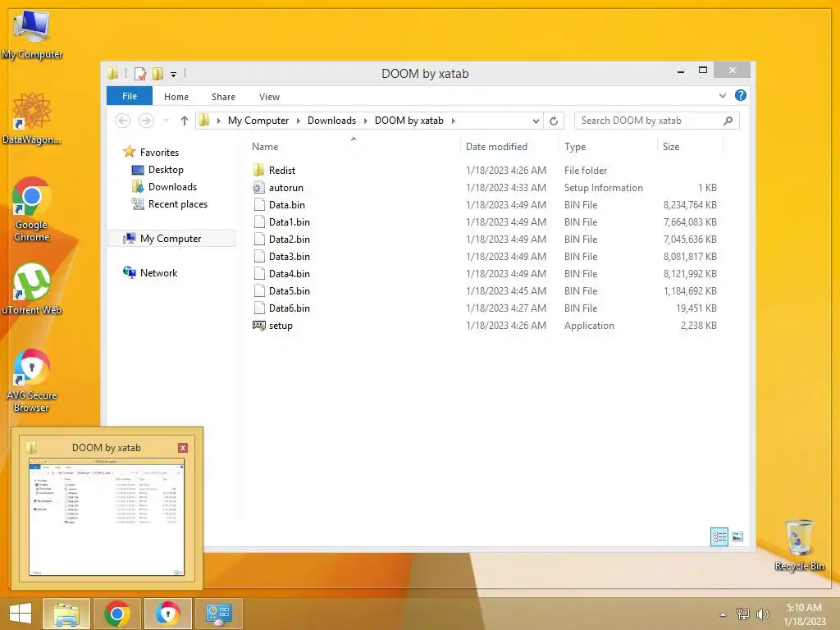Image resolution: width=840 pixels, height=630 pixels.
Task: Select the Redist folder icon
Action: 258,171
